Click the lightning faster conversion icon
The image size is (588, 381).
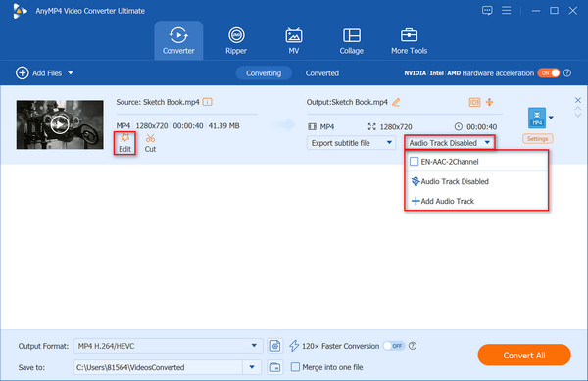(x=294, y=346)
